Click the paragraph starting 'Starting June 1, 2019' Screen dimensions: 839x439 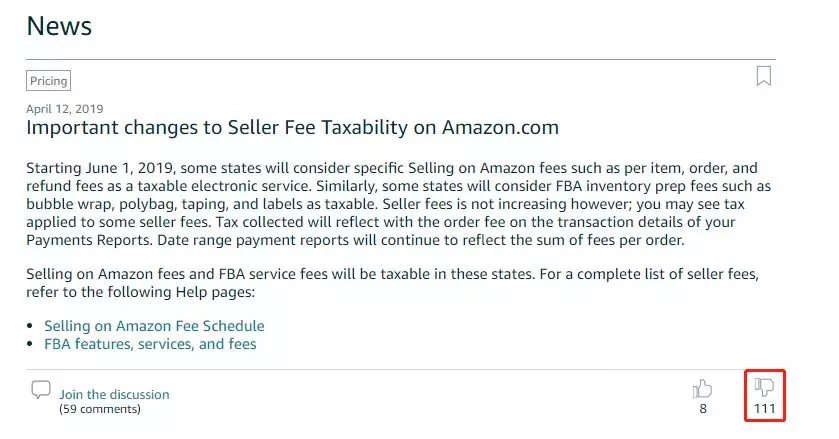pyautogui.click(x=399, y=204)
